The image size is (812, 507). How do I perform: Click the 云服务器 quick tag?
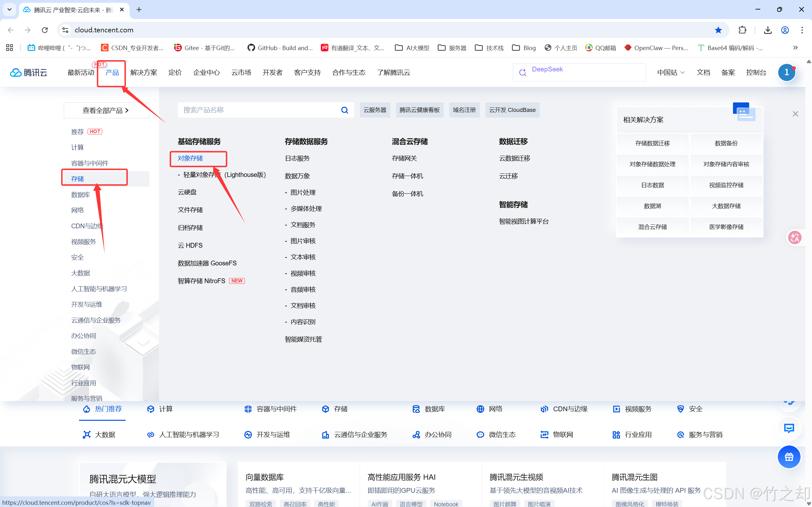click(375, 110)
